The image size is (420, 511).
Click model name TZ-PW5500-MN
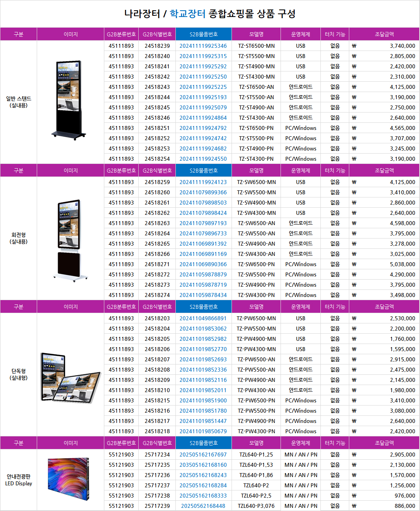pyautogui.click(x=256, y=329)
